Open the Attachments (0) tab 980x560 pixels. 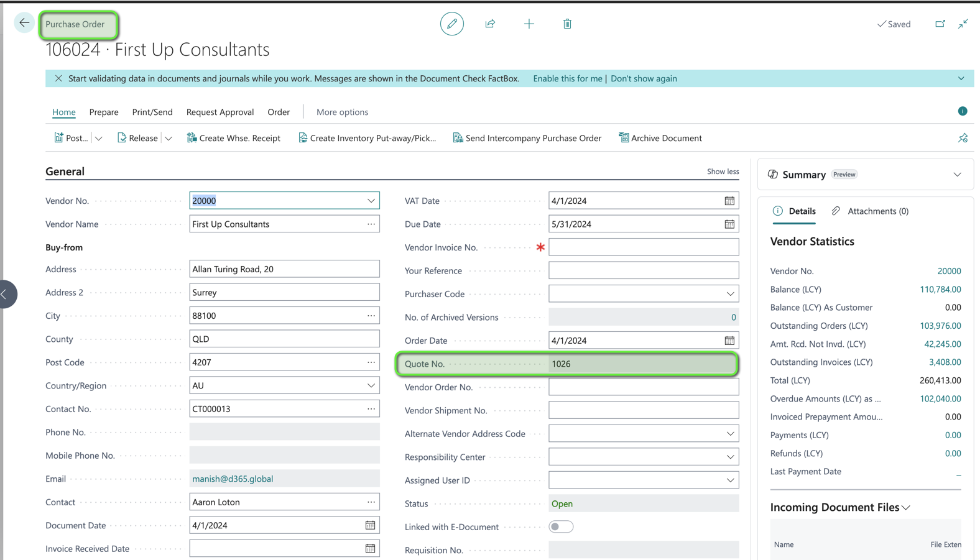tap(870, 211)
